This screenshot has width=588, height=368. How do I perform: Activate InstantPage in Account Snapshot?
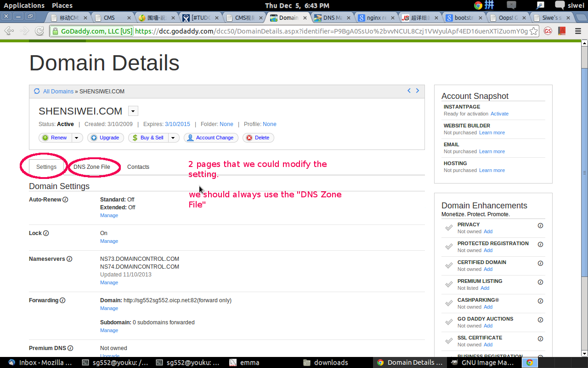point(499,114)
